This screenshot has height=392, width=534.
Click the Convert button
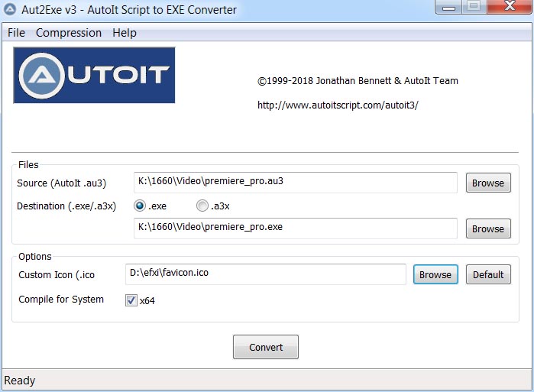click(x=266, y=347)
